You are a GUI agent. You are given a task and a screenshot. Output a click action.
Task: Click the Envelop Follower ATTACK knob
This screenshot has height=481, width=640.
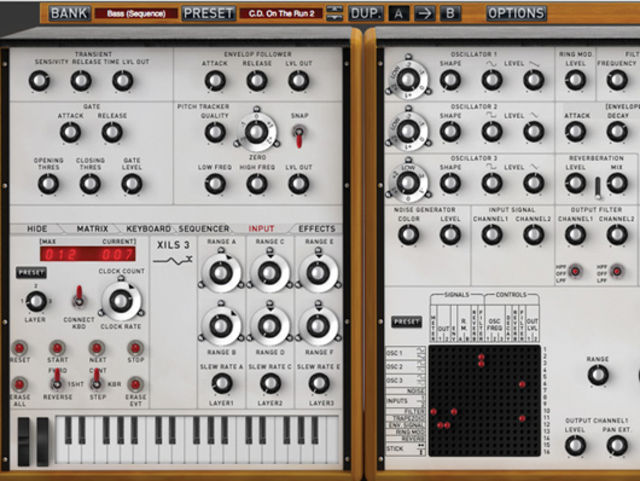(x=215, y=80)
